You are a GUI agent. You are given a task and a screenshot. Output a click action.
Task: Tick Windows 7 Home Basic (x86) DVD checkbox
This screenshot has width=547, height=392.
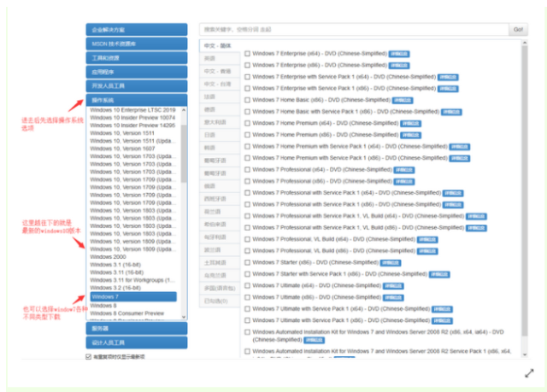click(247, 100)
